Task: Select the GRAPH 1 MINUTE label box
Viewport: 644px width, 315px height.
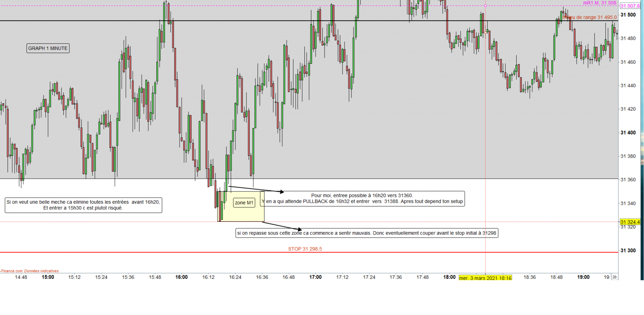Action: (48, 48)
